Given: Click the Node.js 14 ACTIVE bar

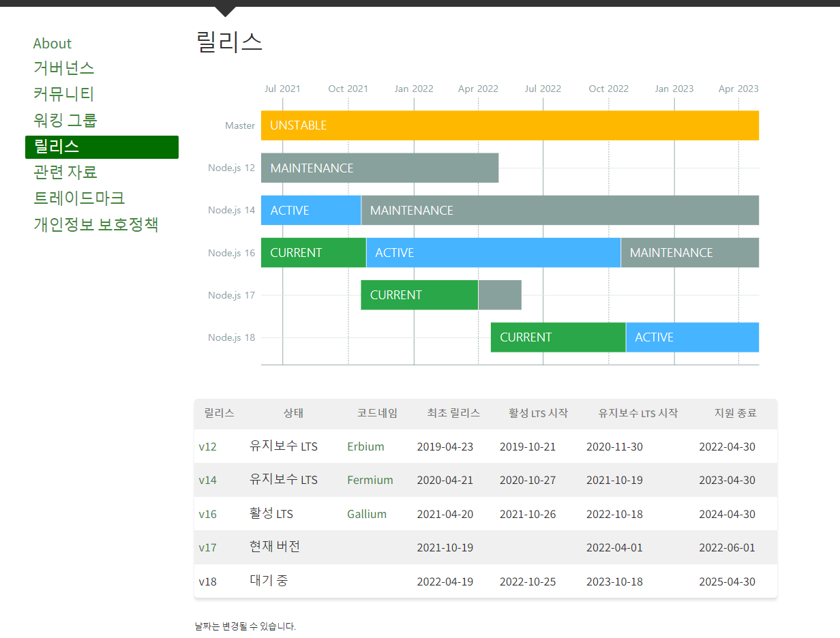Looking at the screenshot, I should pos(311,210).
